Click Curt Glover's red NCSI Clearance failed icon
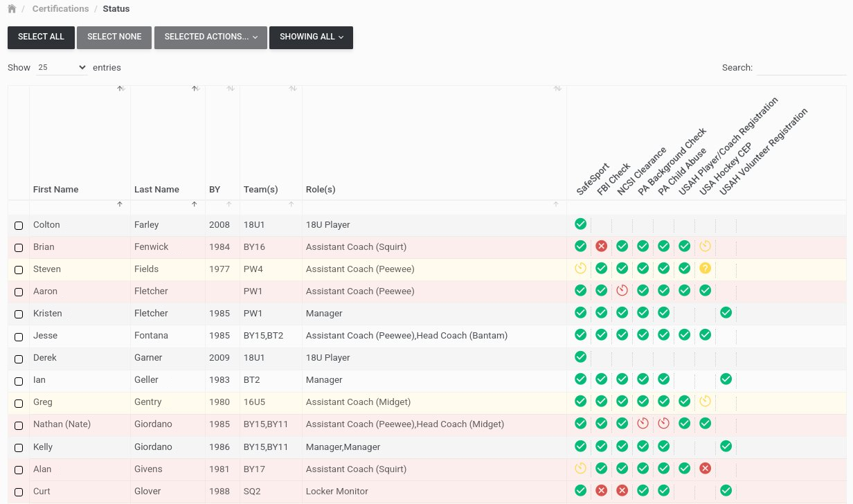The height and width of the screenshot is (504, 853). [622, 490]
